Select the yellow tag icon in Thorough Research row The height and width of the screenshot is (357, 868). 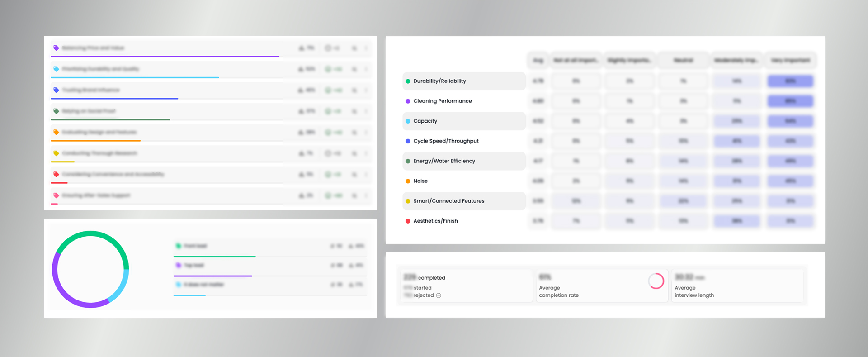[56, 153]
